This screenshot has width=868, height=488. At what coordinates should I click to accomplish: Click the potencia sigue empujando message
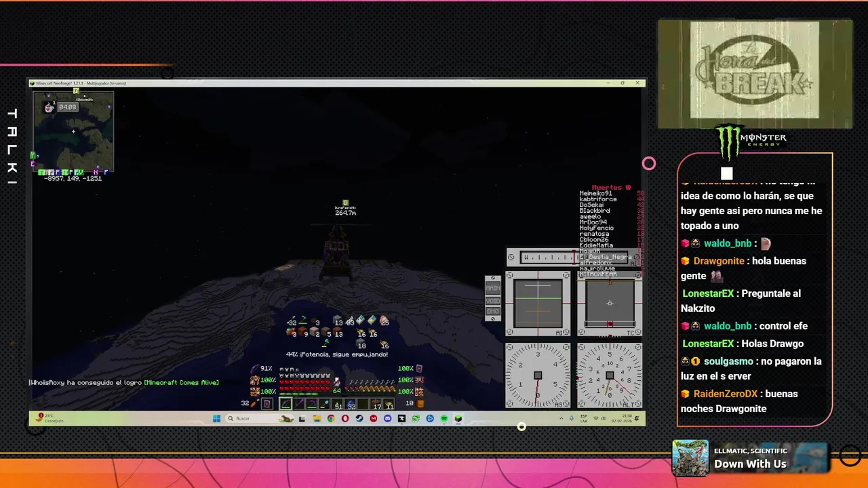tap(337, 354)
